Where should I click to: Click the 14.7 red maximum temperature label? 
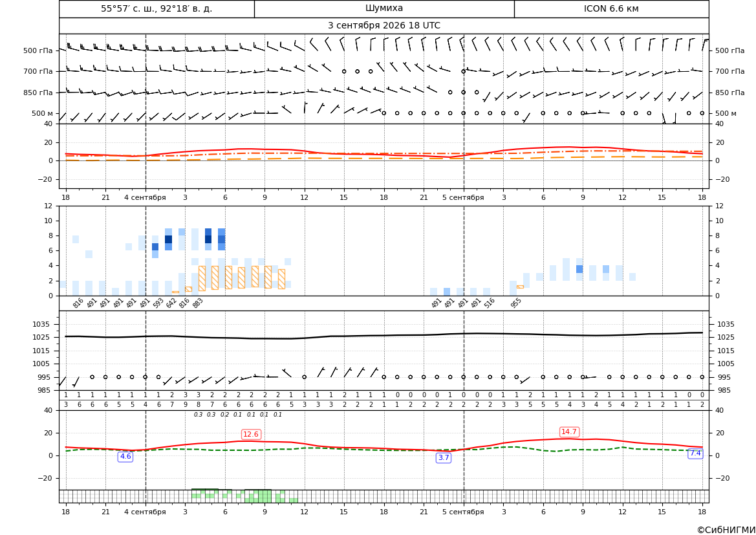(x=569, y=431)
